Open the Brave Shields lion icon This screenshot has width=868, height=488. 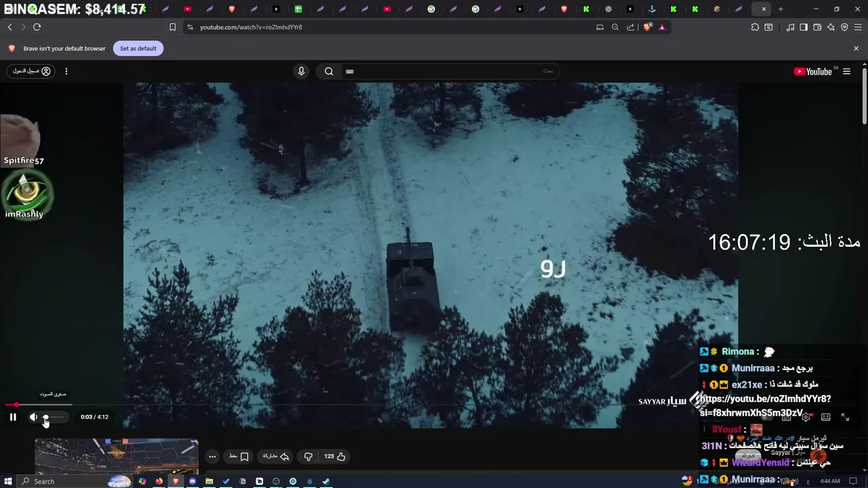click(x=647, y=27)
